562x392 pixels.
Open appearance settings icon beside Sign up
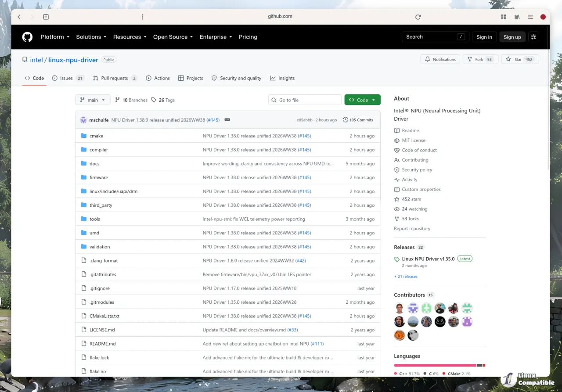click(x=533, y=37)
